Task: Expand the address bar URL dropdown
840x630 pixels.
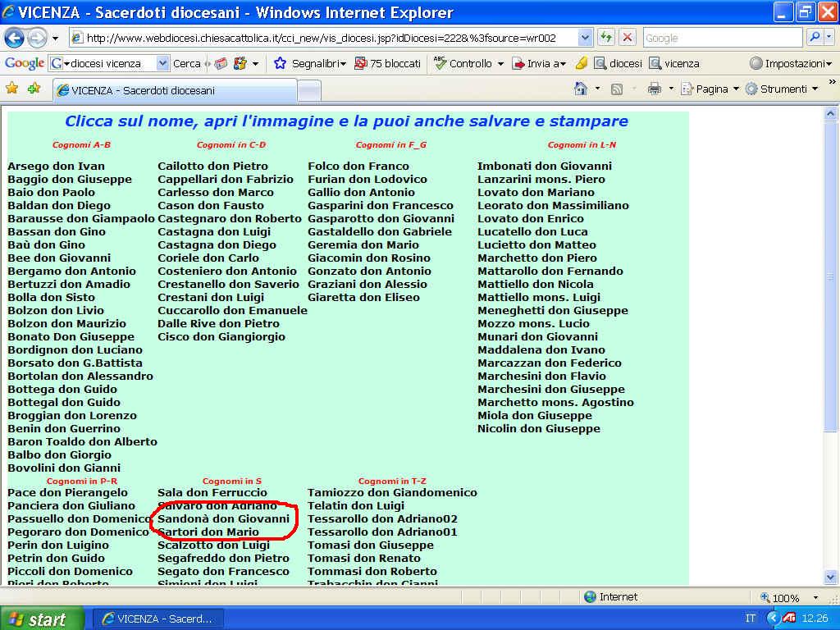Action: click(x=585, y=38)
